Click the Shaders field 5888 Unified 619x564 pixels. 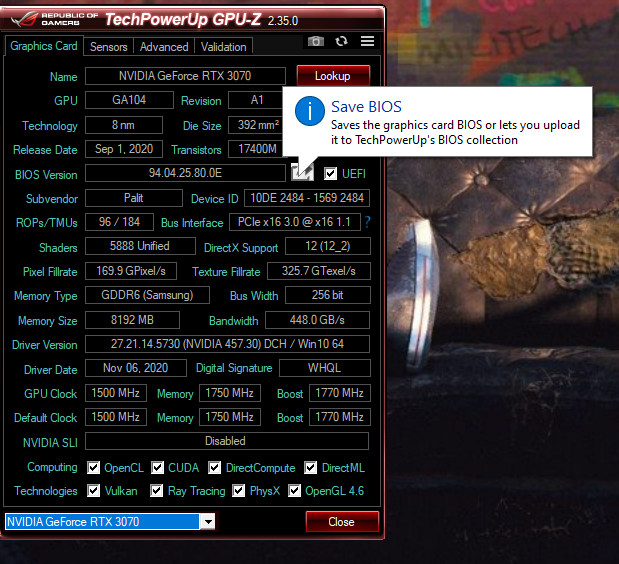(x=140, y=246)
